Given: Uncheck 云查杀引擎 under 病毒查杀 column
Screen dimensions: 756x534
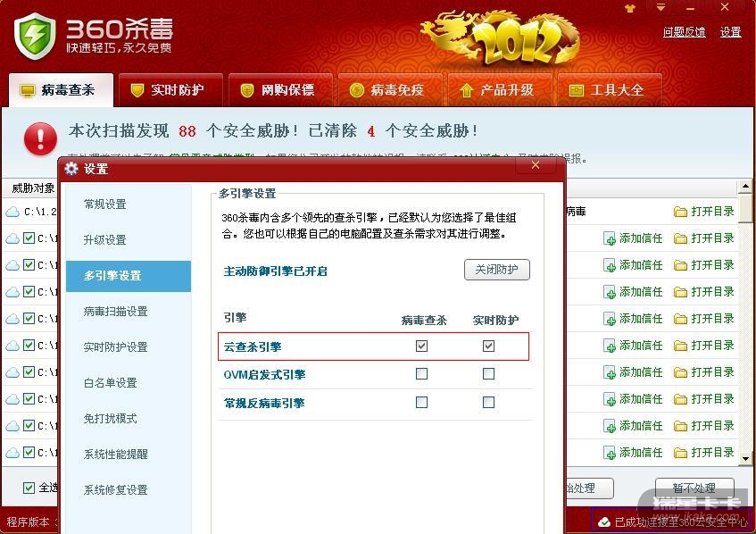Looking at the screenshot, I should pyautogui.click(x=421, y=346).
